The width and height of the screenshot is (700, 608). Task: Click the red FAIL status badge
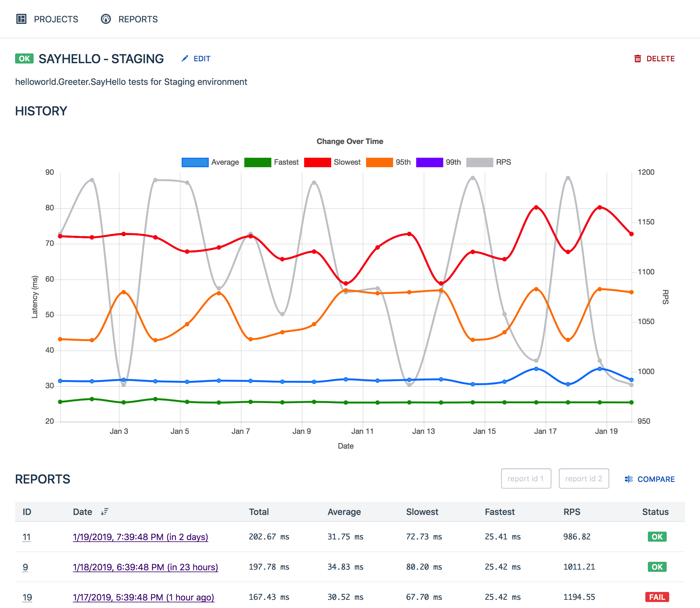(x=657, y=597)
